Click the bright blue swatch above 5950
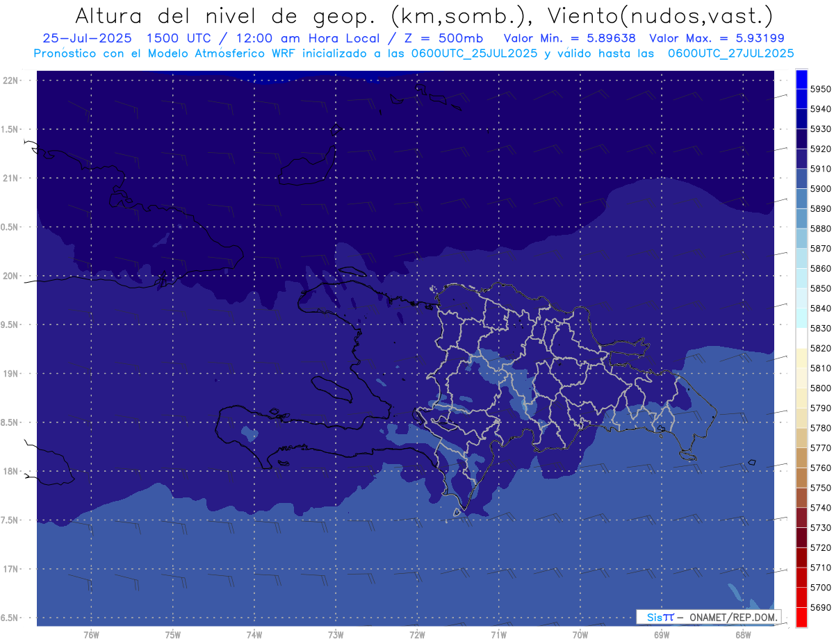The height and width of the screenshot is (644, 834). click(x=801, y=79)
